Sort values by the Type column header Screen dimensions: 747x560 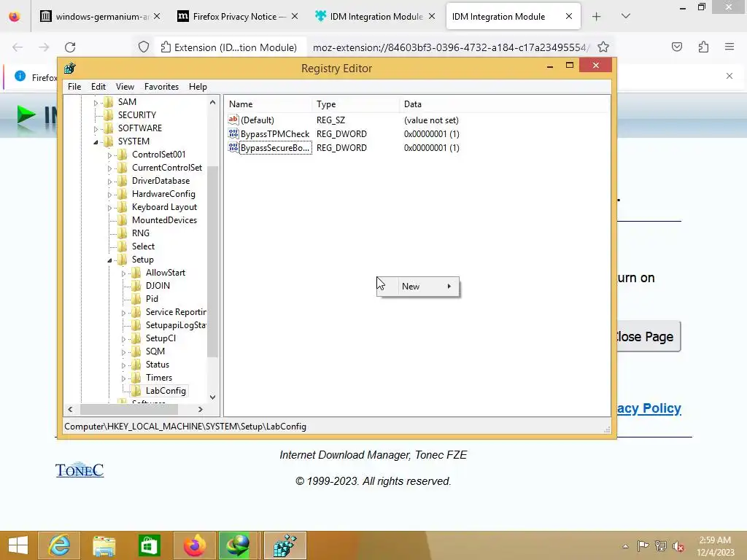coord(356,104)
